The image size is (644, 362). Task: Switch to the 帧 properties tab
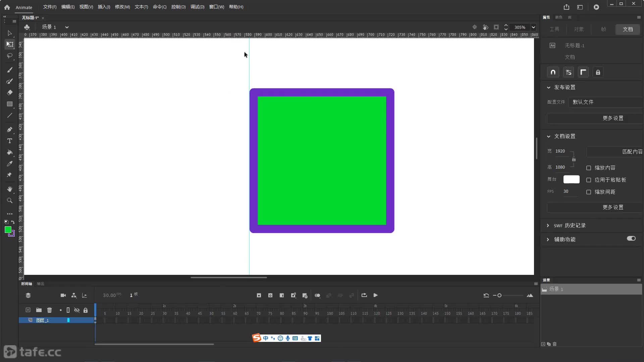pos(603,29)
